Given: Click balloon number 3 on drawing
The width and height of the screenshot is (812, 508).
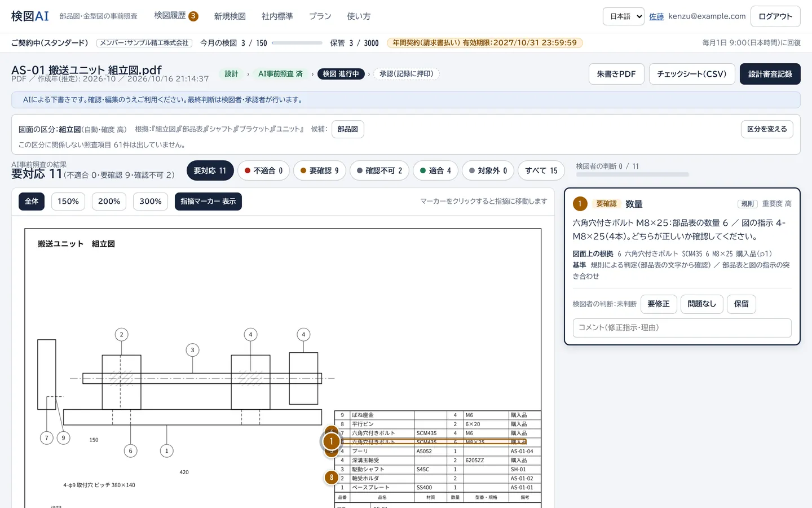Looking at the screenshot, I should click(x=192, y=350).
